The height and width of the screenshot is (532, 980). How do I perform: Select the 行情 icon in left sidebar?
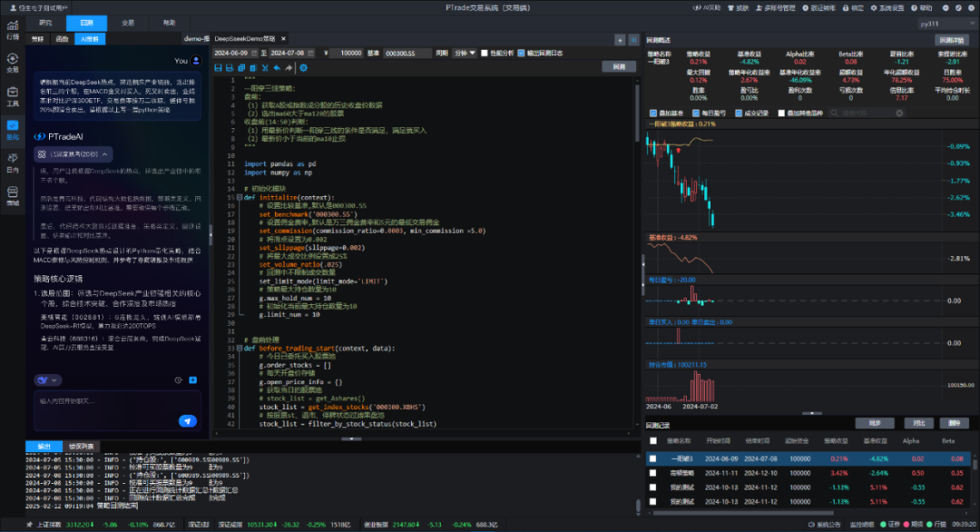(12, 33)
